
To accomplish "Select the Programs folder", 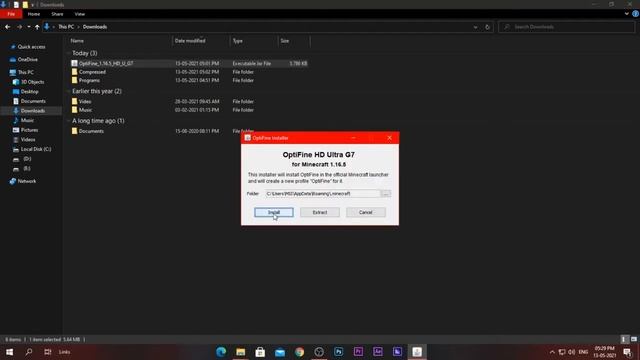I will 89,80.
